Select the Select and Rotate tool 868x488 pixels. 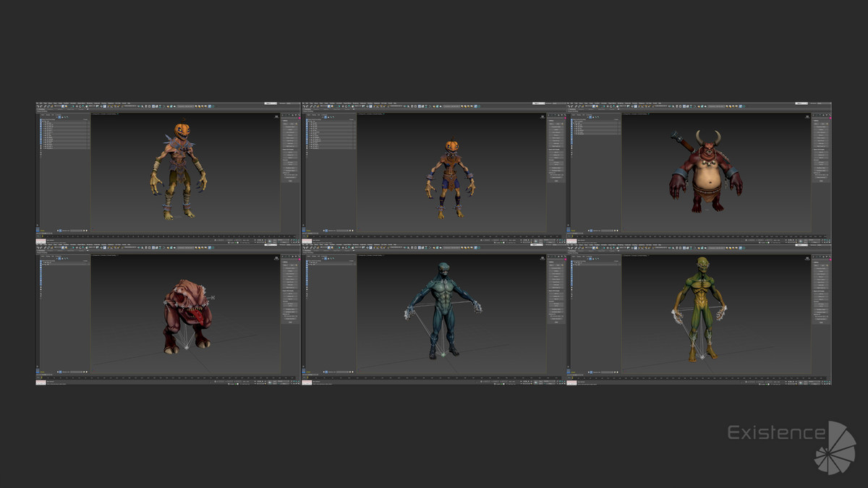[80, 106]
